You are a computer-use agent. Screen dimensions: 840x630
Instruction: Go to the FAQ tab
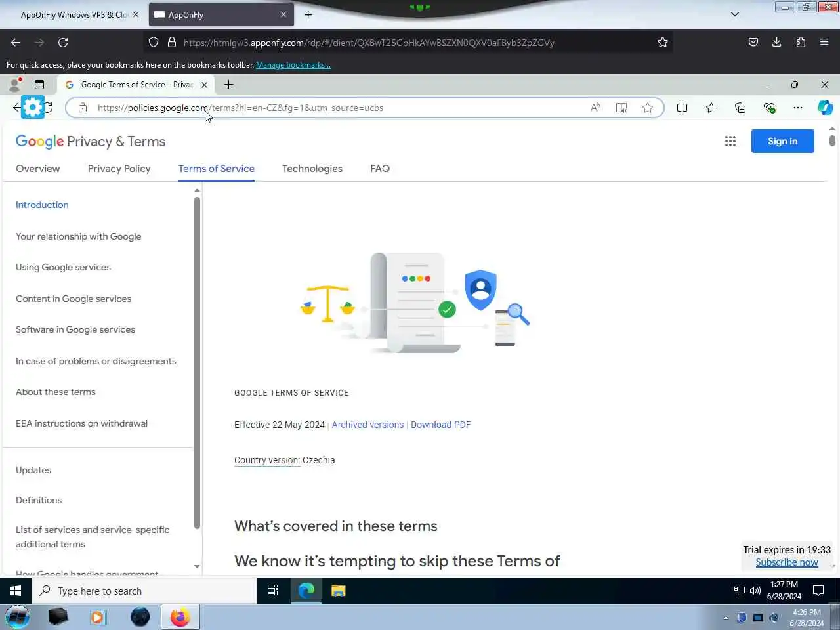pos(380,169)
